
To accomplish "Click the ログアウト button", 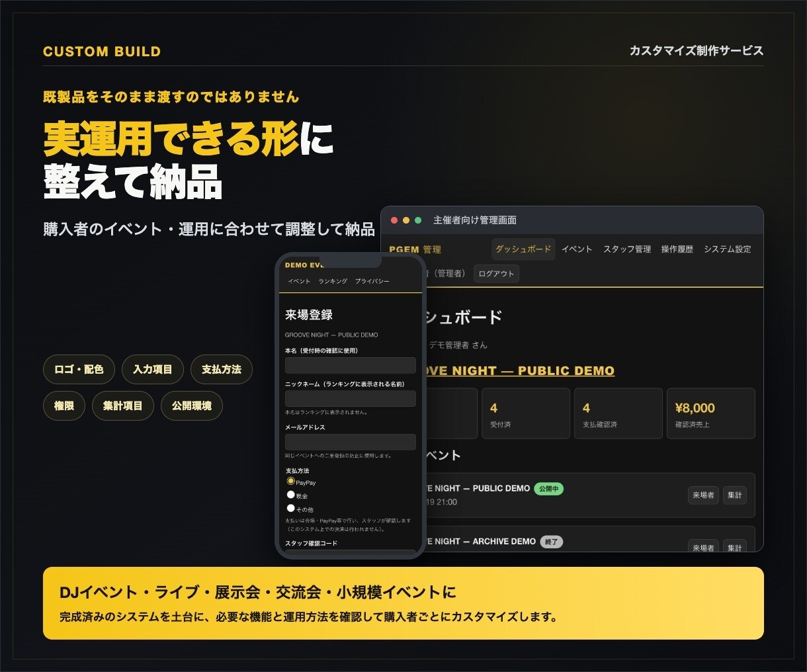I will tap(496, 274).
